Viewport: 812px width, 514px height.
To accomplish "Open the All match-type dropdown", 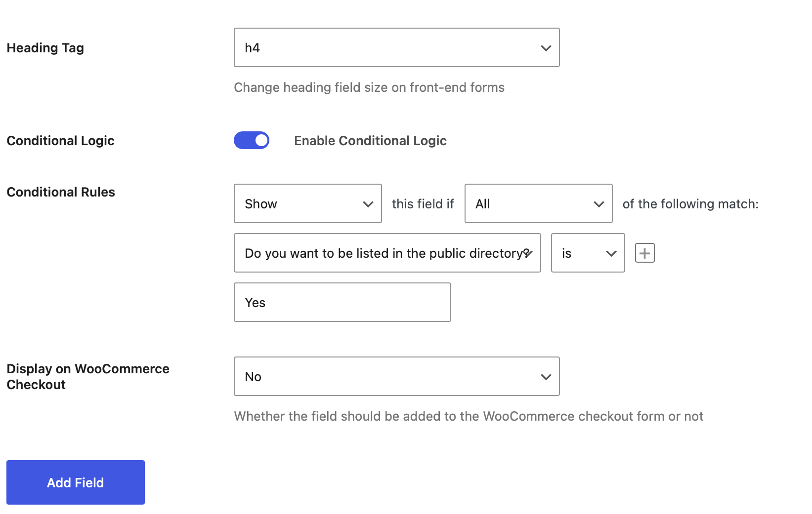I will point(538,203).
